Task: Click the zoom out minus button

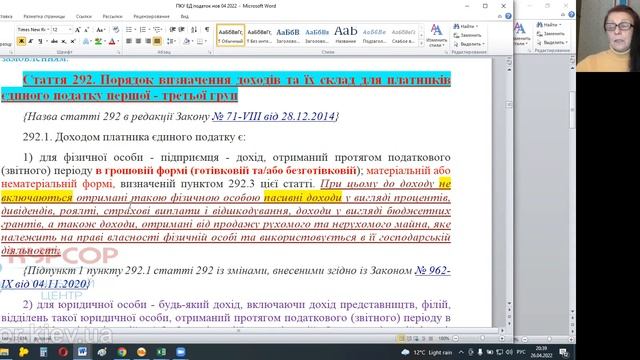Action: (456, 338)
